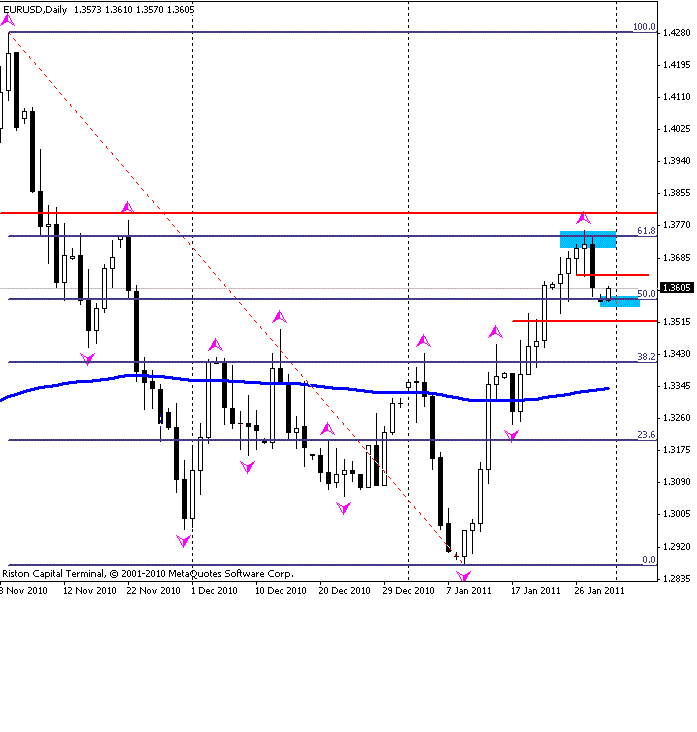
Task: Select the cyan rectangle at the 61.8 level
Action: (x=588, y=239)
